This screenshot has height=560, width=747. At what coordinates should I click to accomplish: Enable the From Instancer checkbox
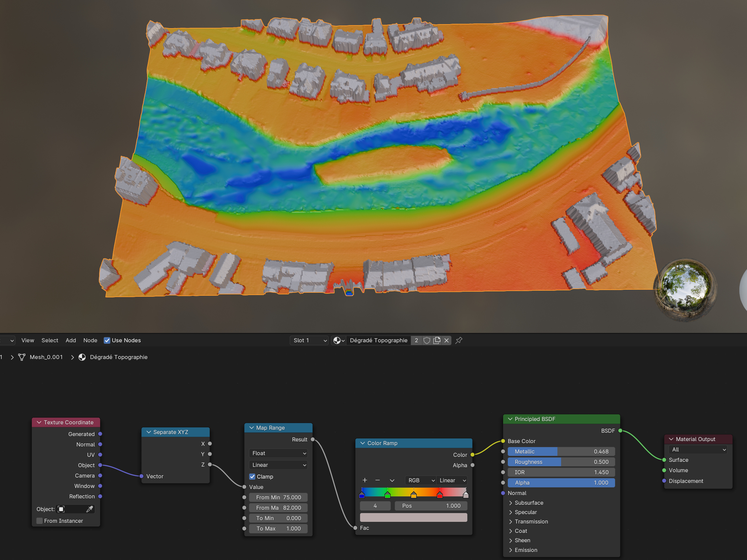click(40, 521)
